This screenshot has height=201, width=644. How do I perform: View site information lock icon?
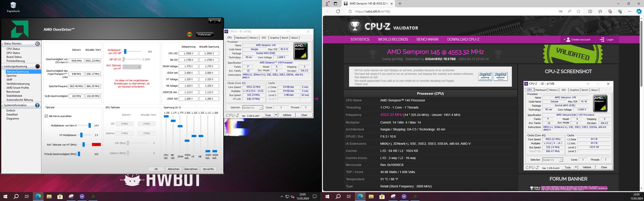point(350,11)
